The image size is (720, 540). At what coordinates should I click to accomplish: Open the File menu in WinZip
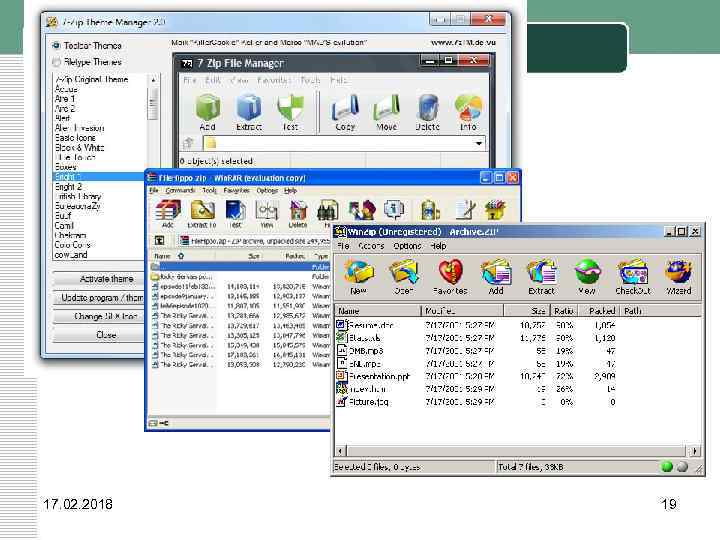point(343,246)
